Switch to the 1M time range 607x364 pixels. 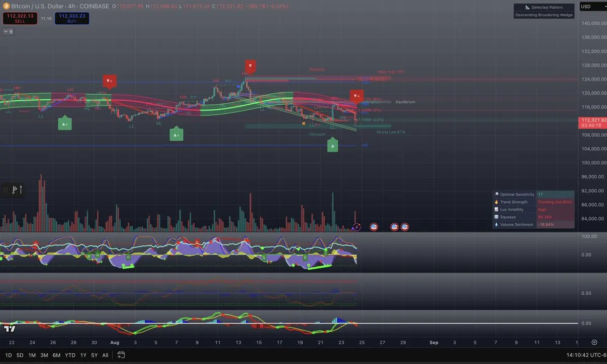(x=32, y=355)
